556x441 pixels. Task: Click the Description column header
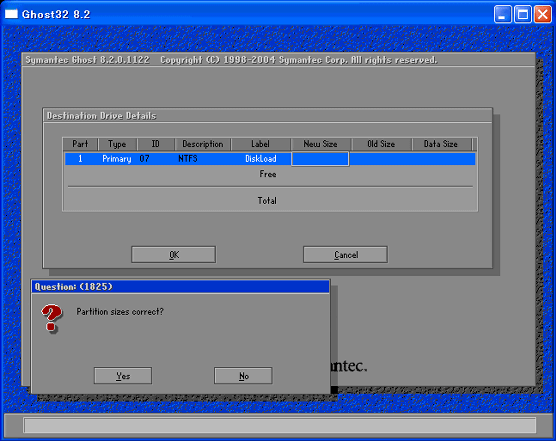202,144
